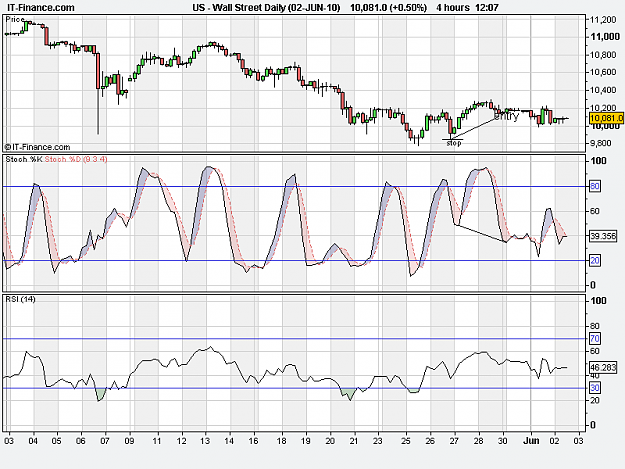Click the 13 date label on the time axis

point(205,441)
